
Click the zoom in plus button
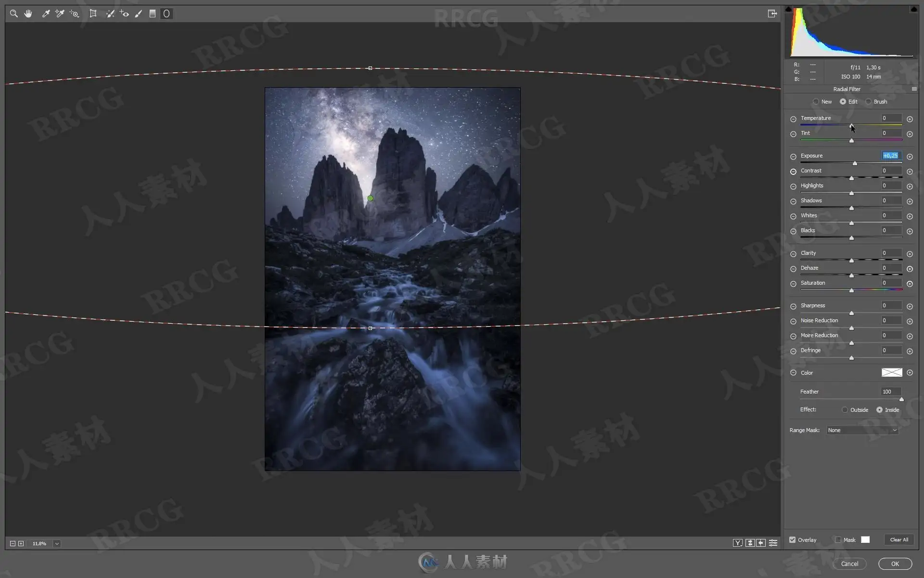coord(21,543)
